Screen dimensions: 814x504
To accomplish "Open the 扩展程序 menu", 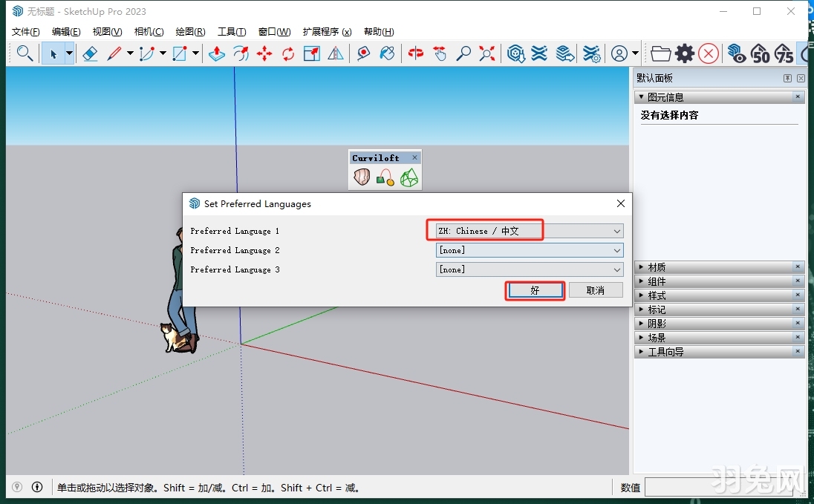I will click(327, 32).
